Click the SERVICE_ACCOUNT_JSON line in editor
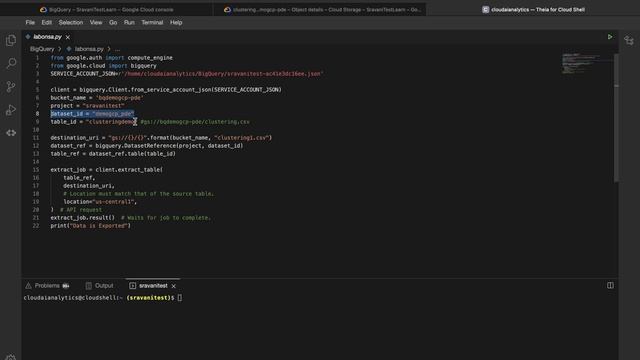Image resolution: width=640 pixels, height=360 pixels. pyautogui.click(x=187, y=74)
